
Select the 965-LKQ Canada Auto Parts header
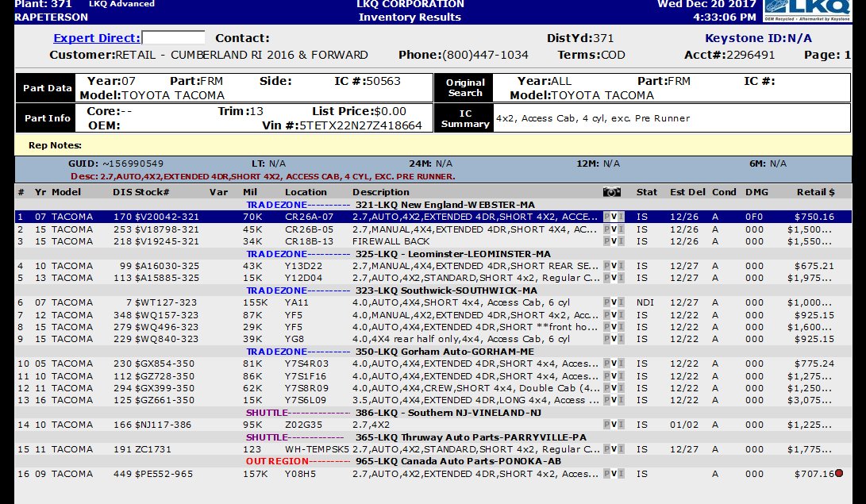coord(459,461)
